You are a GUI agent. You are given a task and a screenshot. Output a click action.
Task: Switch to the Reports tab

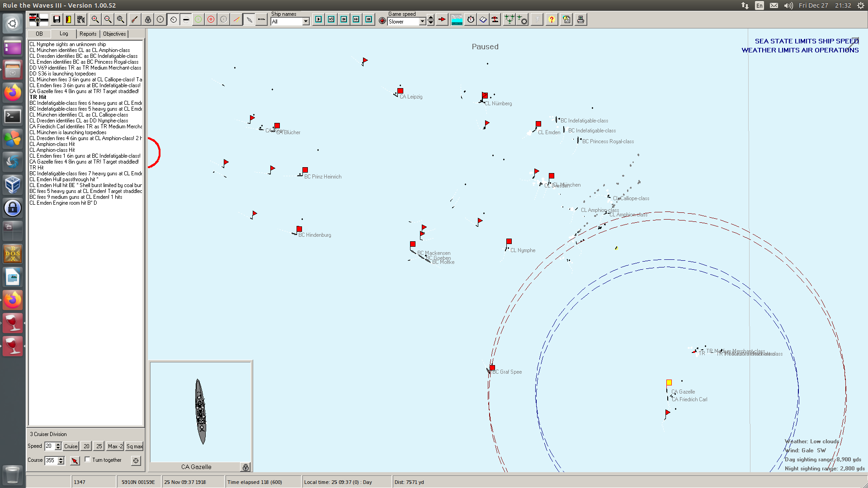tap(88, 34)
